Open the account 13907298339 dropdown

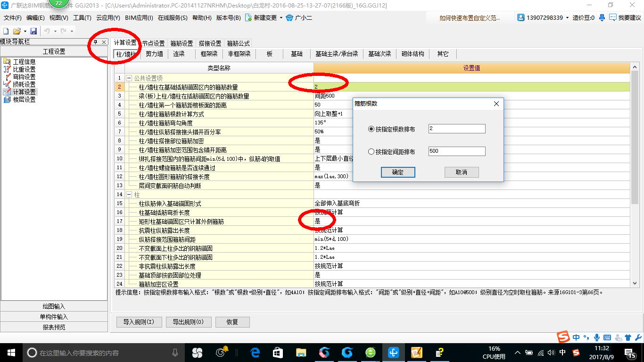(568, 18)
